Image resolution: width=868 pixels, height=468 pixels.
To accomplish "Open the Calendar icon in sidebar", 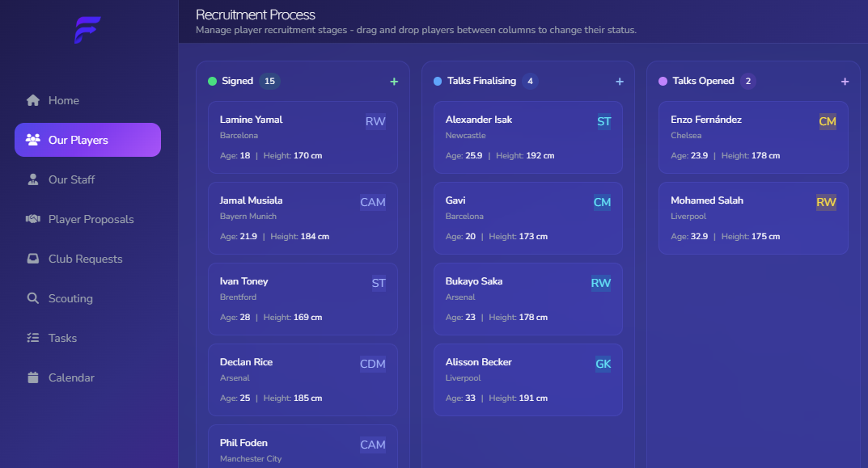I will click(x=32, y=377).
